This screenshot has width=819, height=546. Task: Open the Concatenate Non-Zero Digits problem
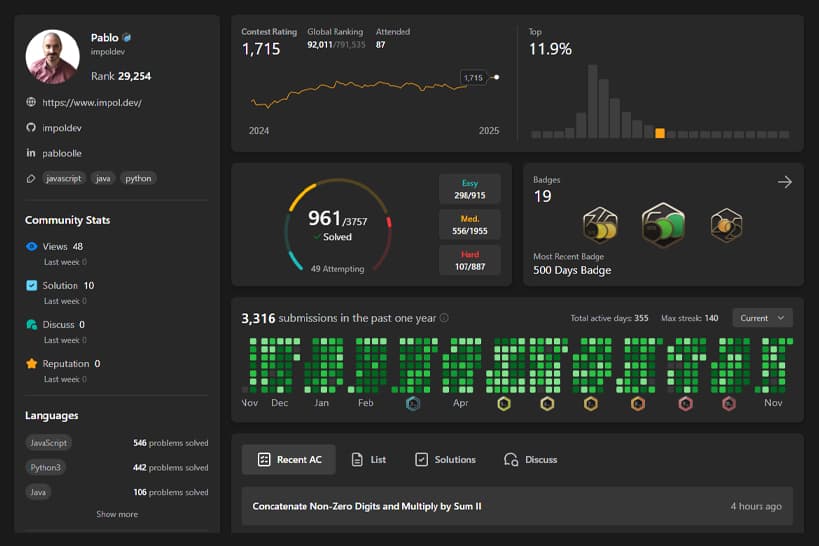(x=367, y=506)
